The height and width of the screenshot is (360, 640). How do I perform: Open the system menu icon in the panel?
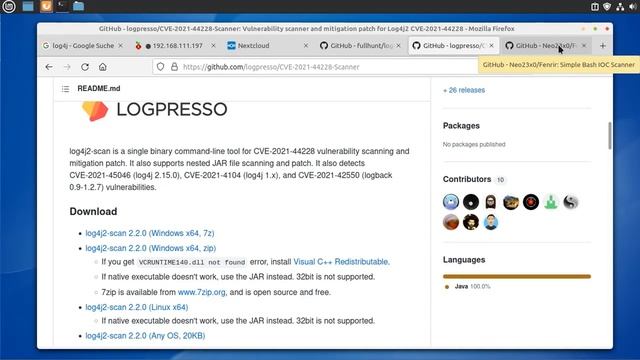point(9,6)
